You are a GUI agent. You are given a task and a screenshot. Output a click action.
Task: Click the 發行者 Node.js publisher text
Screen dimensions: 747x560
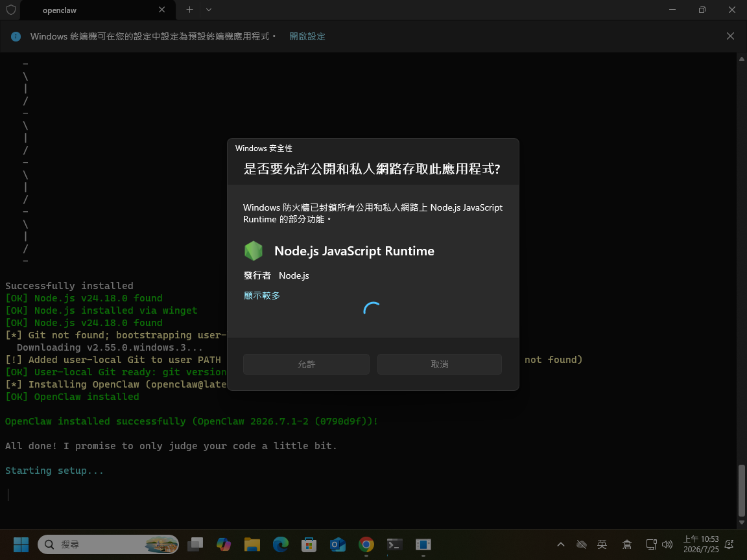coord(276,275)
